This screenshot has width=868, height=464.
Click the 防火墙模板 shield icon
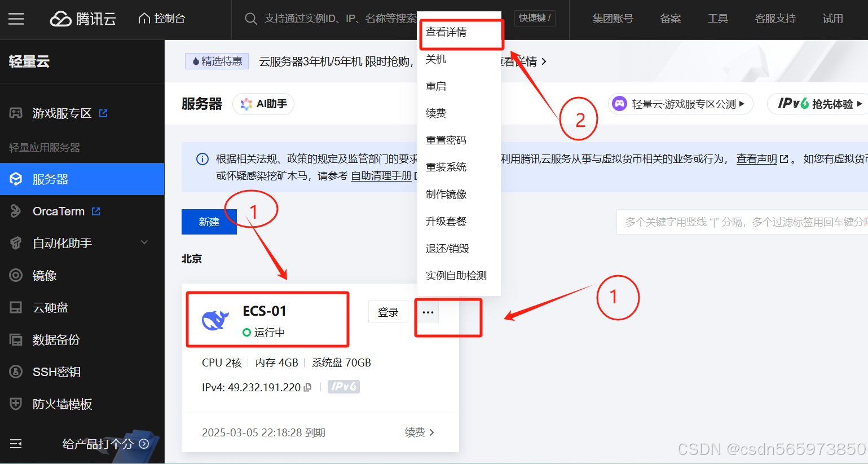[x=16, y=404]
